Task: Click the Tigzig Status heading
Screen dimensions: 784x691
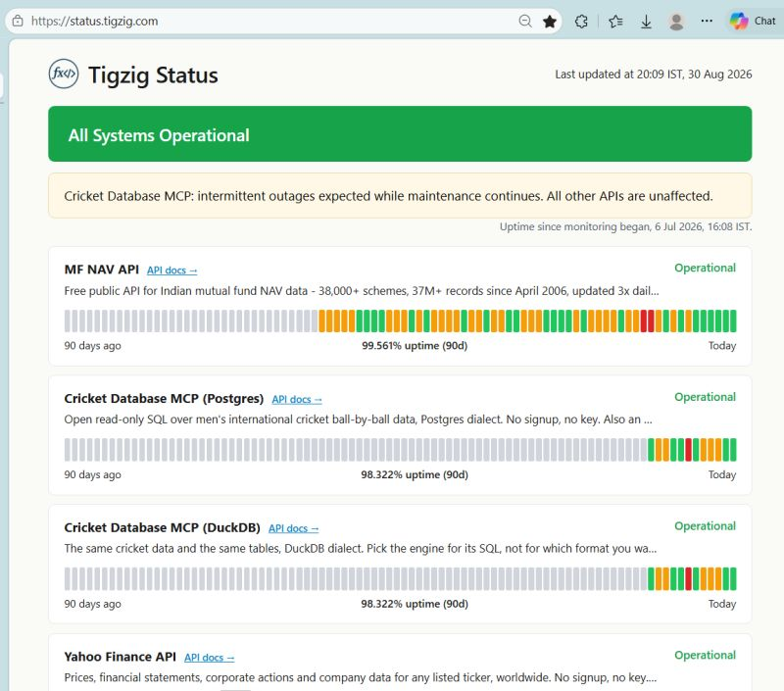Action: (x=153, y=75)
